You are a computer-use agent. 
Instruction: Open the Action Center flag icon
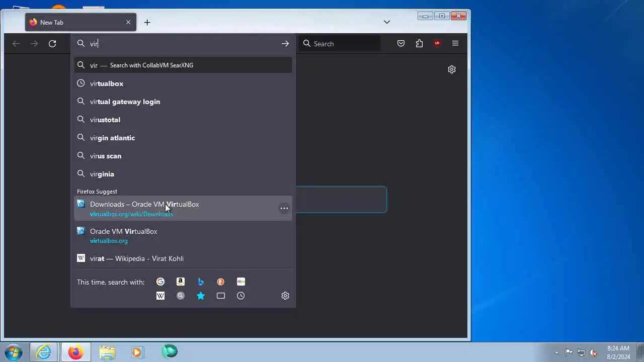pyautogui.click(x=569, y=352)
